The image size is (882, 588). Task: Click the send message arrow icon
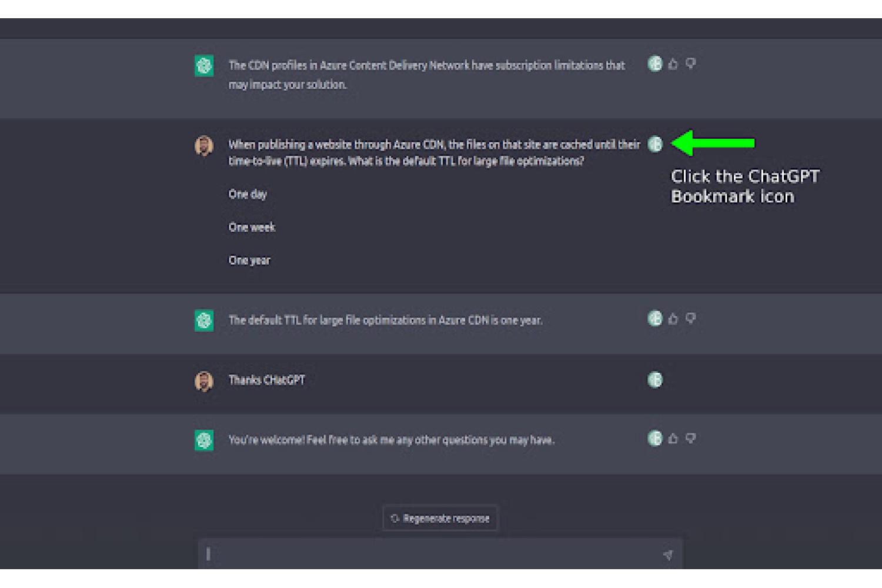pos(668,554)
